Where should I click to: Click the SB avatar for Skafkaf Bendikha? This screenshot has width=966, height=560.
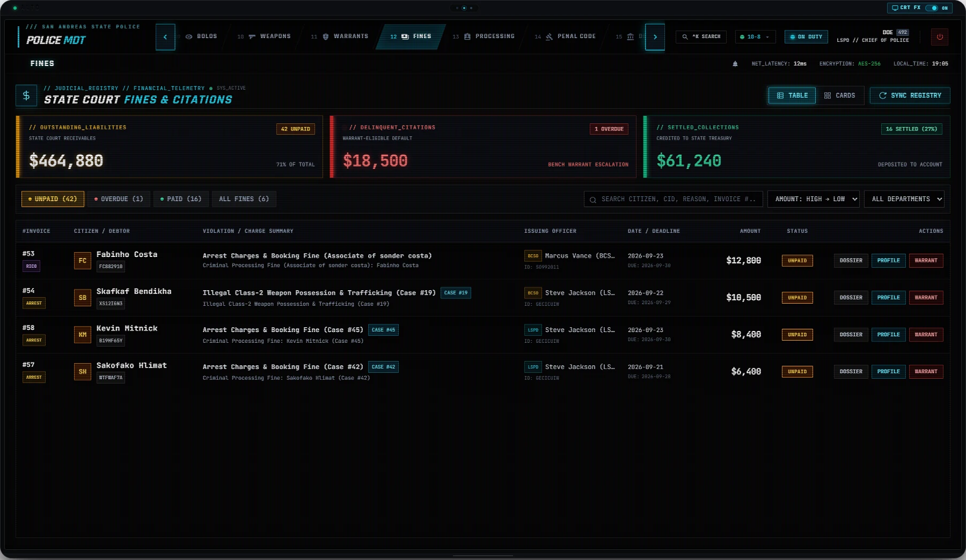click(x=83, y=298)
